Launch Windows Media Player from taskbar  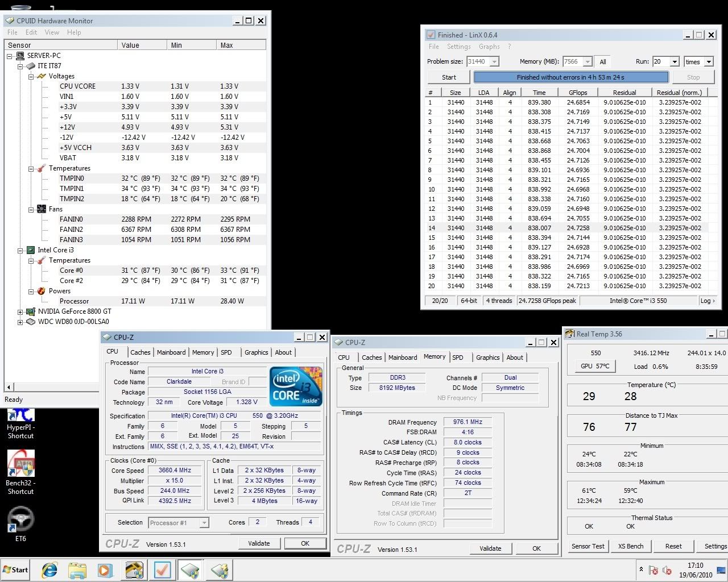coord(105,570)
